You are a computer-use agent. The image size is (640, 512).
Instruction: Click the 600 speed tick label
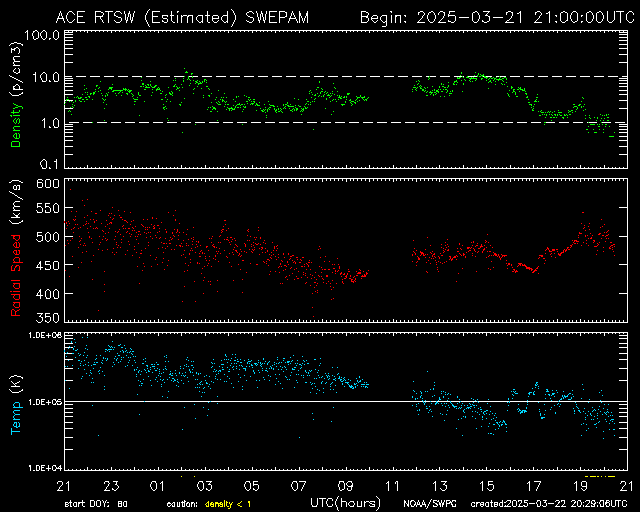tap(48, 184)
